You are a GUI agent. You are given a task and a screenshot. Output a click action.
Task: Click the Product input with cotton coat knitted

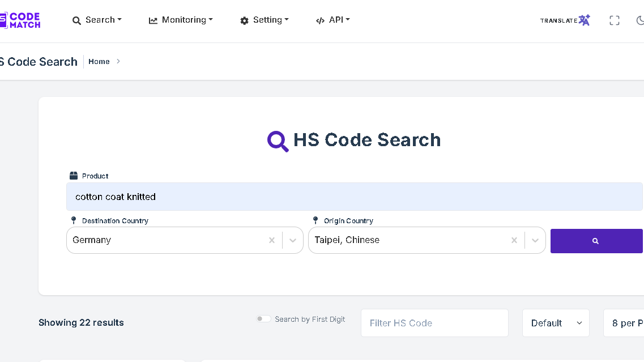(354, 197)
